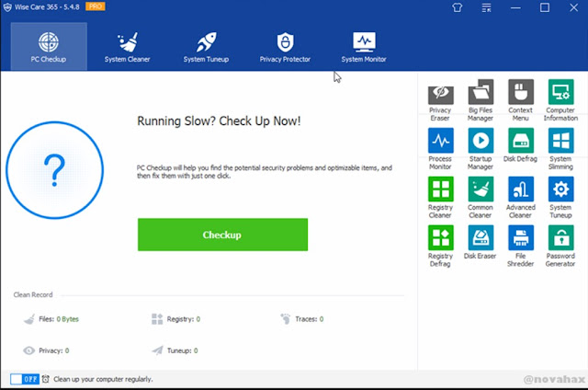
Task: Launch Common Cleaner
Action: coord(481,198)
